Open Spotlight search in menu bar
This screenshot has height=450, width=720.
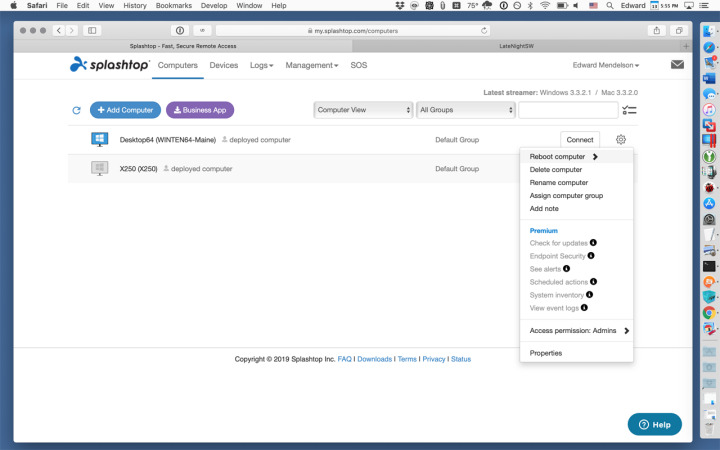[609, 6]
